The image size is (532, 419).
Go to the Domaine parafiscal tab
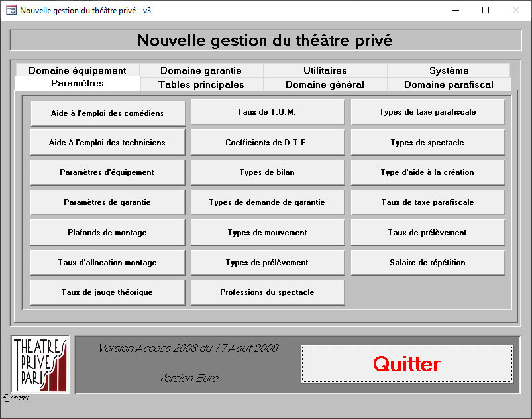(449, 84)
